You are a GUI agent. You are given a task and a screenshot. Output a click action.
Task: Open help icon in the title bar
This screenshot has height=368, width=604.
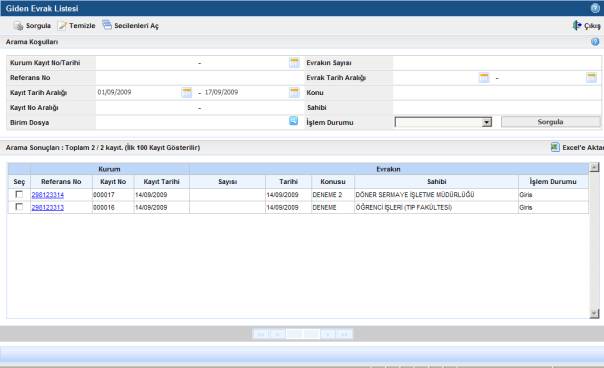(595, 8)
